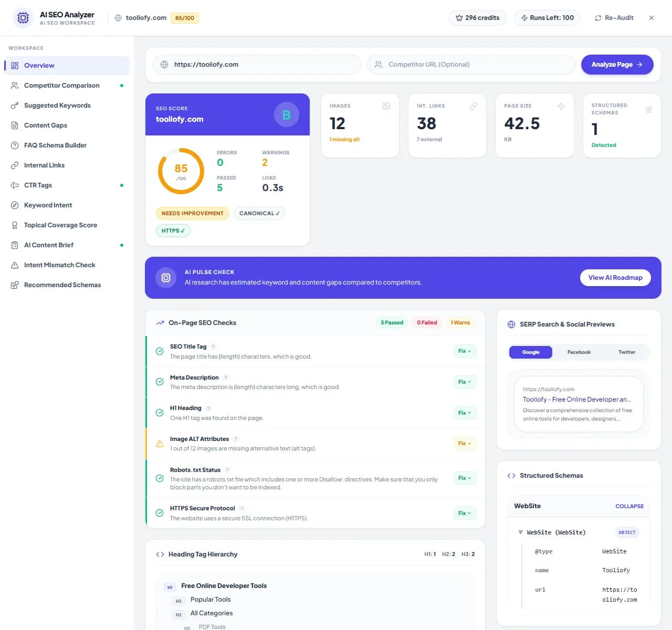The width and height of the screenshot is (672, 630).
Task: Click the globe icon in SERP Search panel header
Action: (x=511, y=324)
